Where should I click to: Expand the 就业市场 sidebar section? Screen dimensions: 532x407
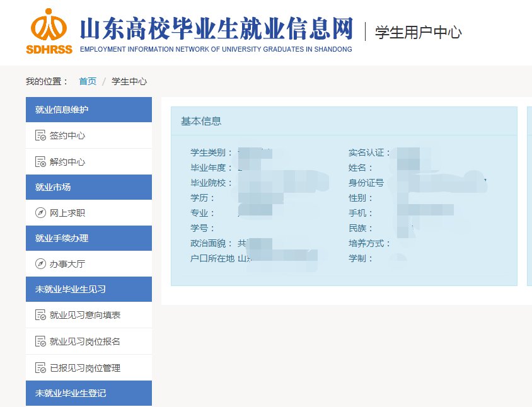tap(88, 187)
